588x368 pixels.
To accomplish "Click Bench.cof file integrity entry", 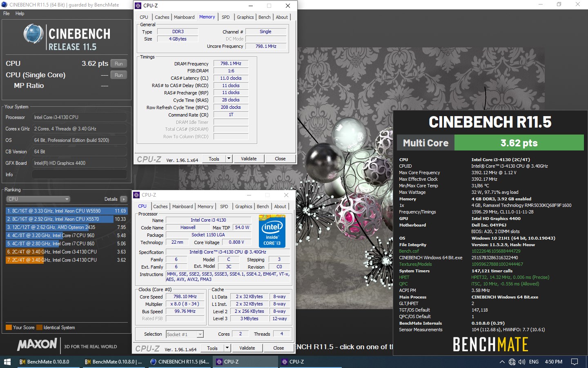I will click(x=409, y=251).
